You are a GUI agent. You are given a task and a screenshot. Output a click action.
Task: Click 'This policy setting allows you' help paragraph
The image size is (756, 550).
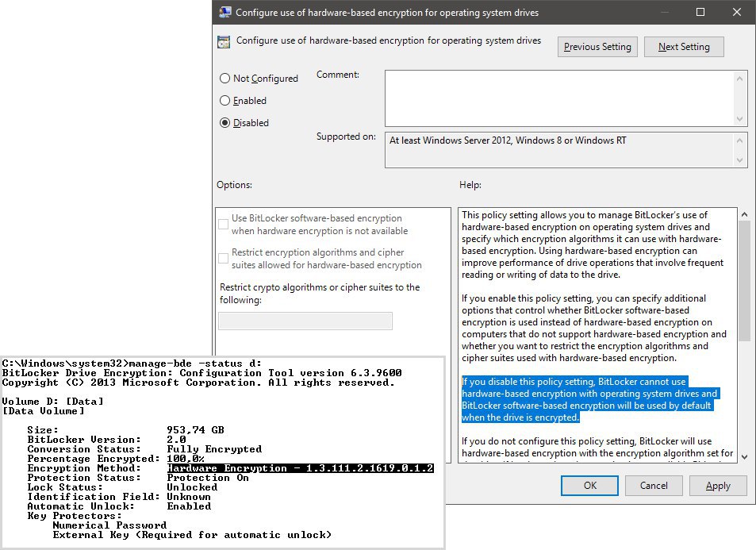[593, 244]
